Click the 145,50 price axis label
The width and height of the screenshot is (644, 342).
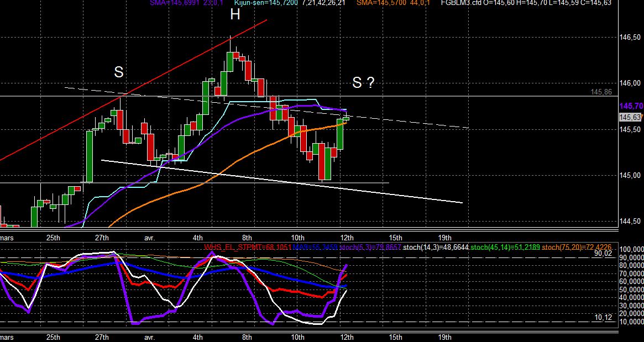629,129
